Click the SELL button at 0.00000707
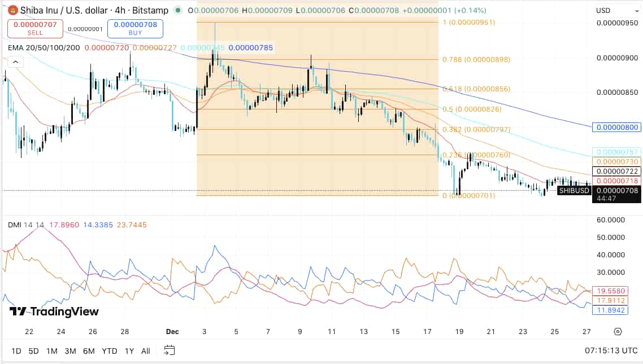This screenshot has width=643, height=364. click(33, 29)
